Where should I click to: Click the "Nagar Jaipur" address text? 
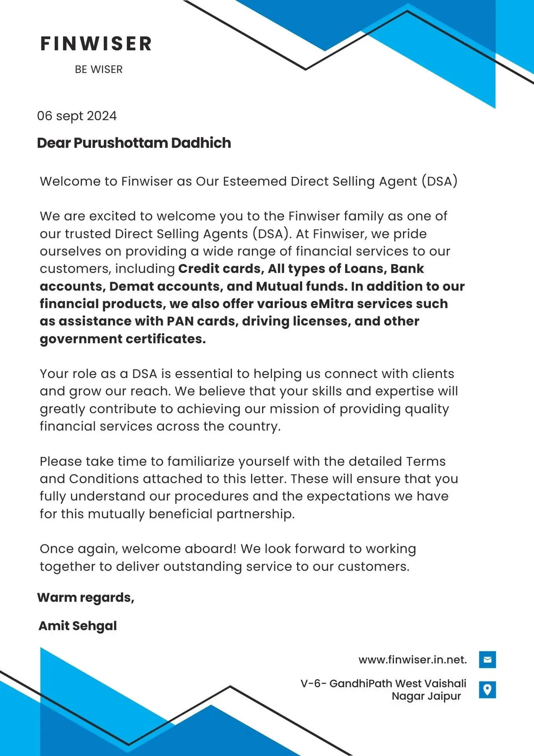tap(426, 696)
